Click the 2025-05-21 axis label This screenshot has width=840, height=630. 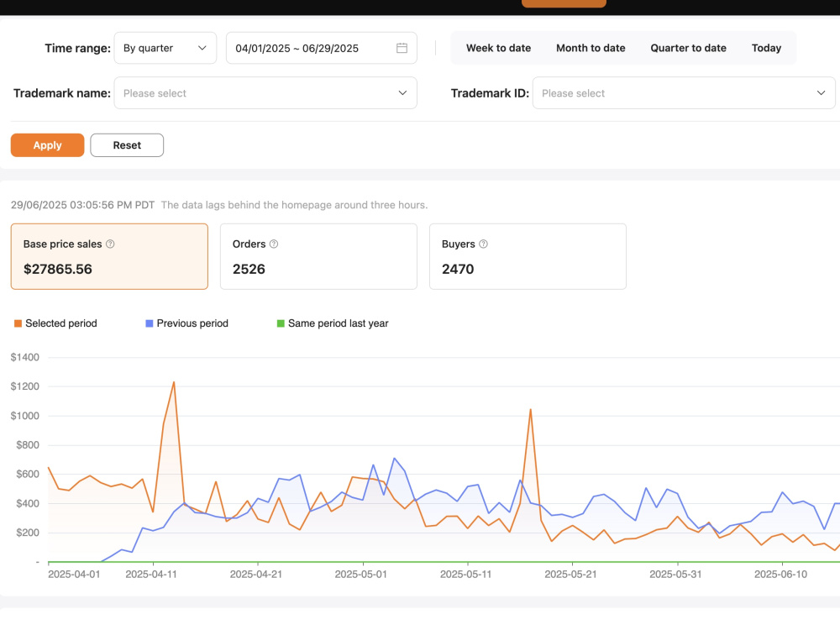570,575
